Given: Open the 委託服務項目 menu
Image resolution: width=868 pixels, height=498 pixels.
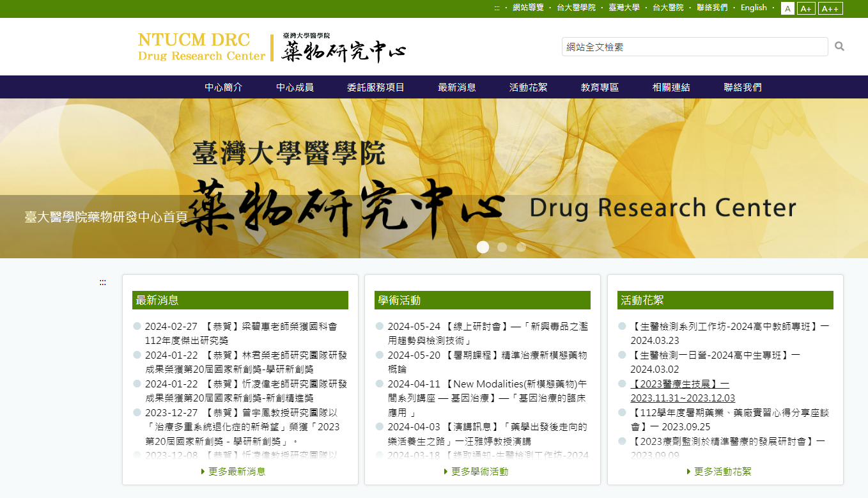Looking at the screenshot, I should [376, 88].
